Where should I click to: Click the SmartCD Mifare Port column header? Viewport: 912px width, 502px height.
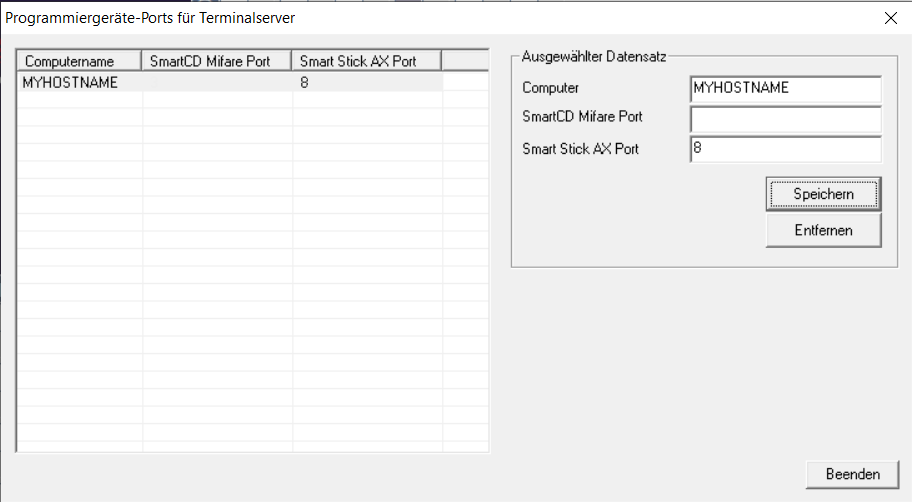(x=217, y=61)
